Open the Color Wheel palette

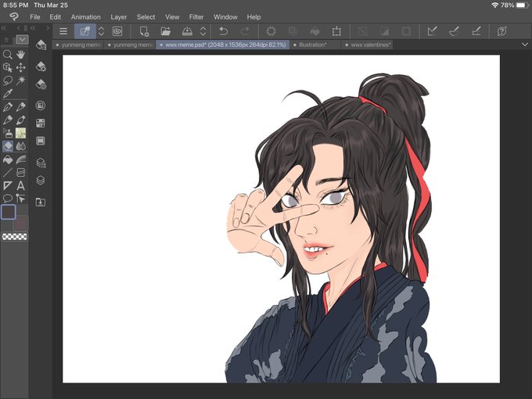(41, 106)
